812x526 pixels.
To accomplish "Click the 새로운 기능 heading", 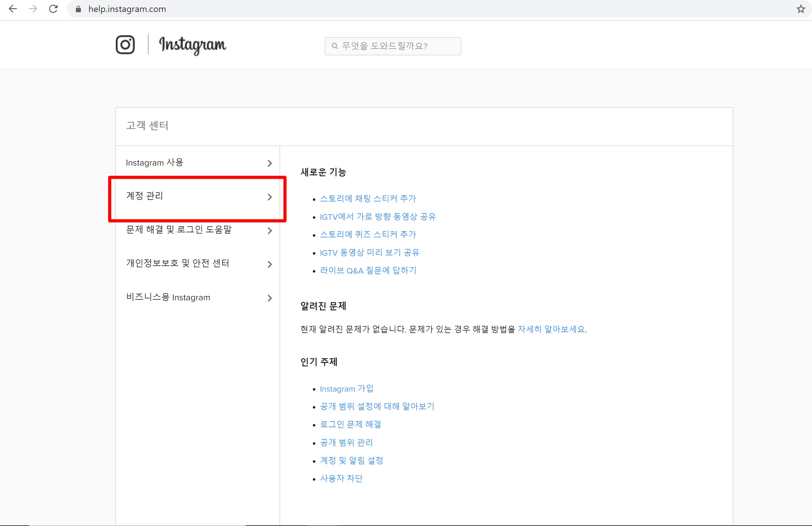I will point(323,173).
